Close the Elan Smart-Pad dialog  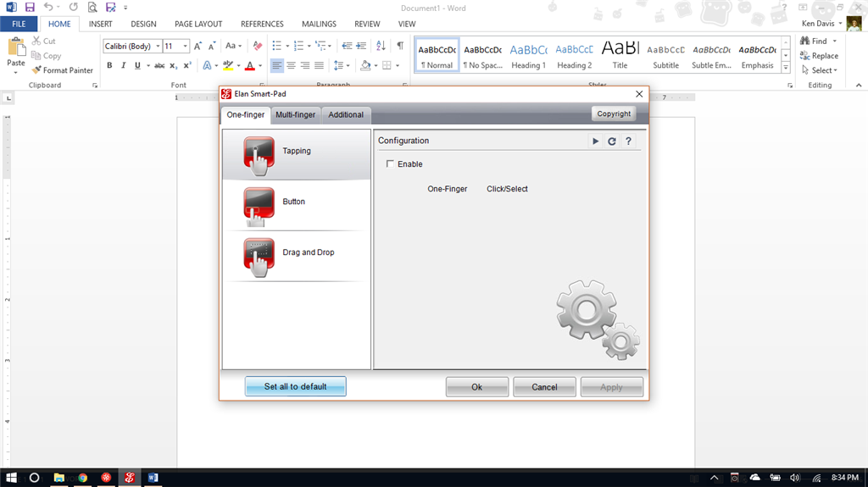pos(639,94)
